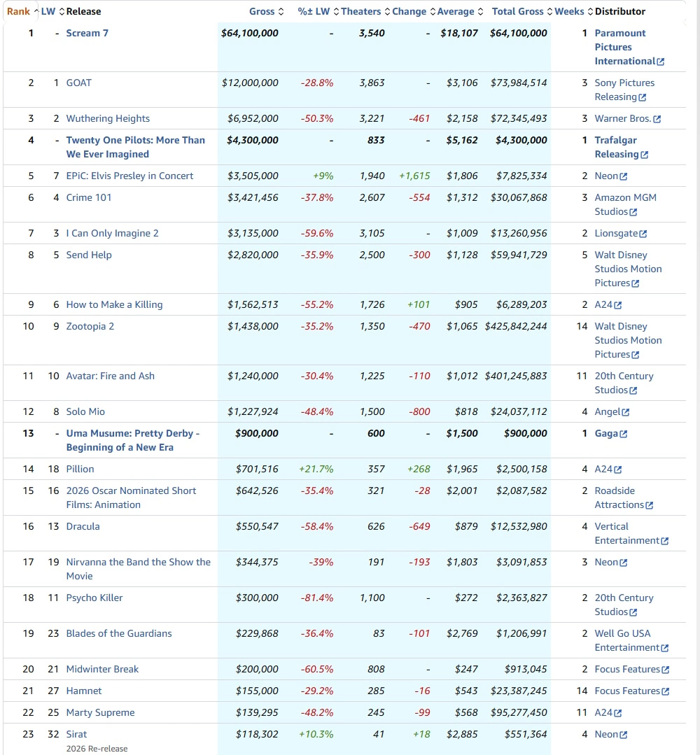The image size is (700, 755).
Task: Open the GOAT release link
Action: click(79, 83)
